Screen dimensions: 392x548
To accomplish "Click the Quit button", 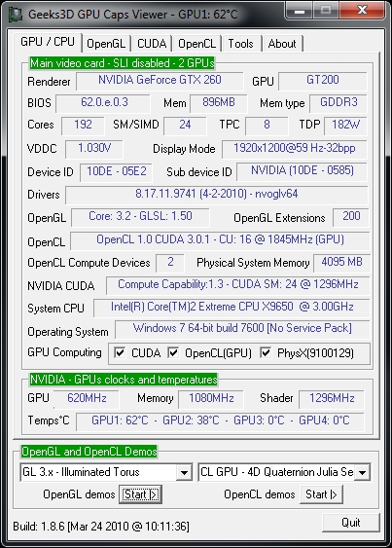I will (x=351, y=523).
